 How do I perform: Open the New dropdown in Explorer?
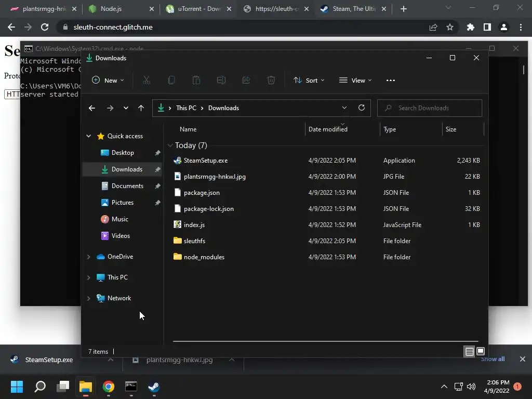108,81
